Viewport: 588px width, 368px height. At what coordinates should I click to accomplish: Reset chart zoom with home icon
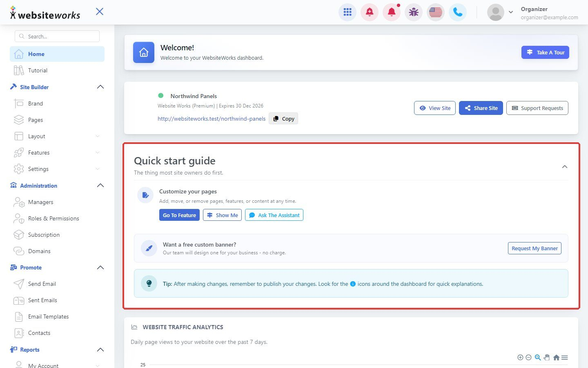coord(556,357)
